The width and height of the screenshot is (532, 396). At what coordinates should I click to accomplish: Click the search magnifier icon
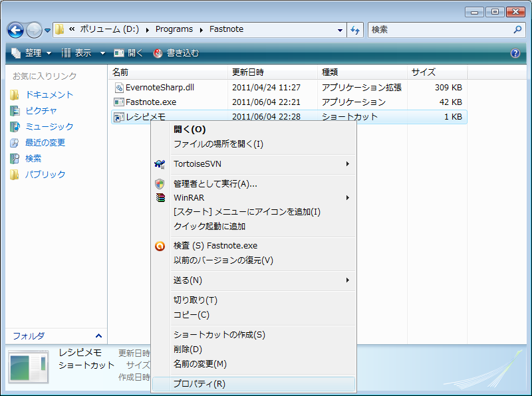click(518, 30)
